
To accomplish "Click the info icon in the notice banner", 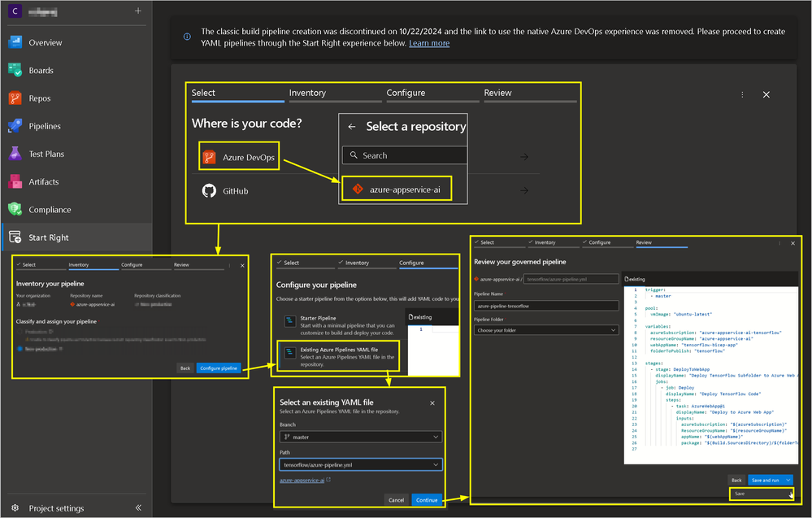I will point(187,37).
